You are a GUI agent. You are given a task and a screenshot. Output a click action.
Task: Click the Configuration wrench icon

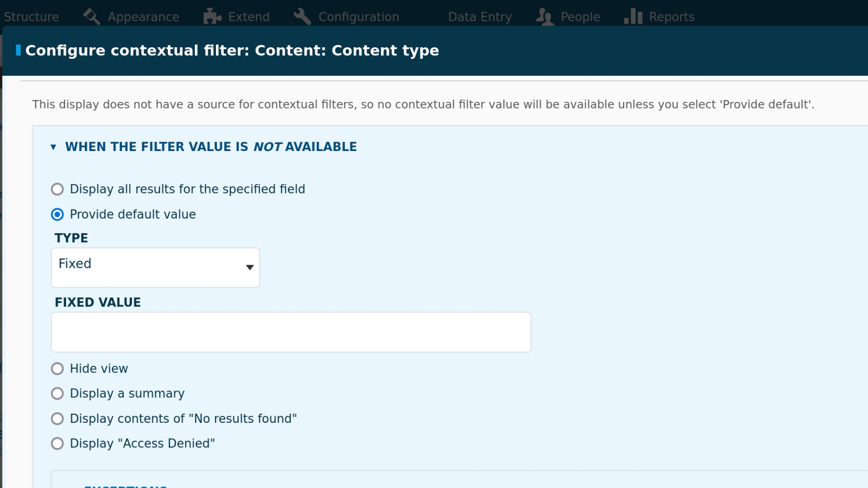coord(302,16)
